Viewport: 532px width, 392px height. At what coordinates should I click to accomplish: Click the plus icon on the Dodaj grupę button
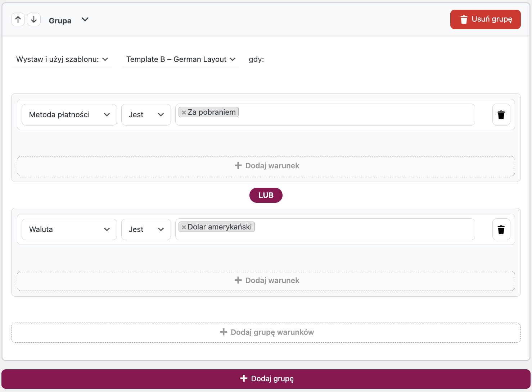(x=243, y=379)
